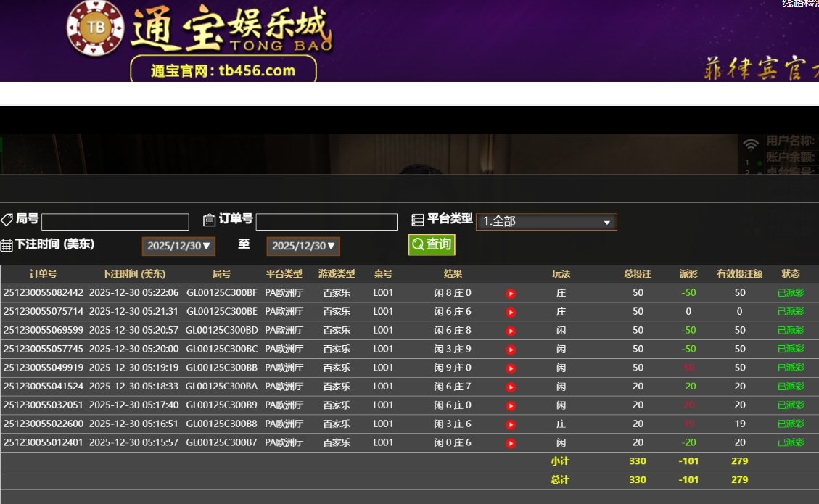Focus the 订单号 text box

point(326,222)
